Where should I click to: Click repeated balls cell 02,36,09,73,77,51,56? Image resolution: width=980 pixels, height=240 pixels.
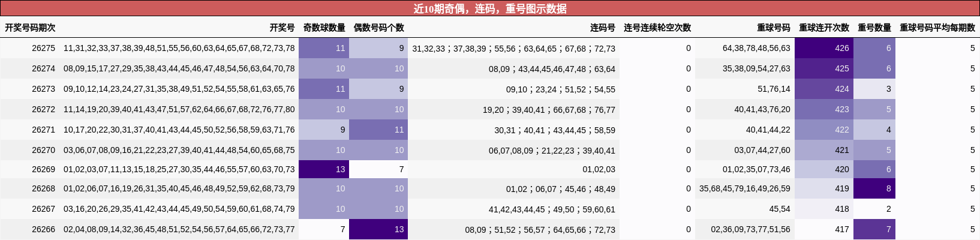pos(745,229)
